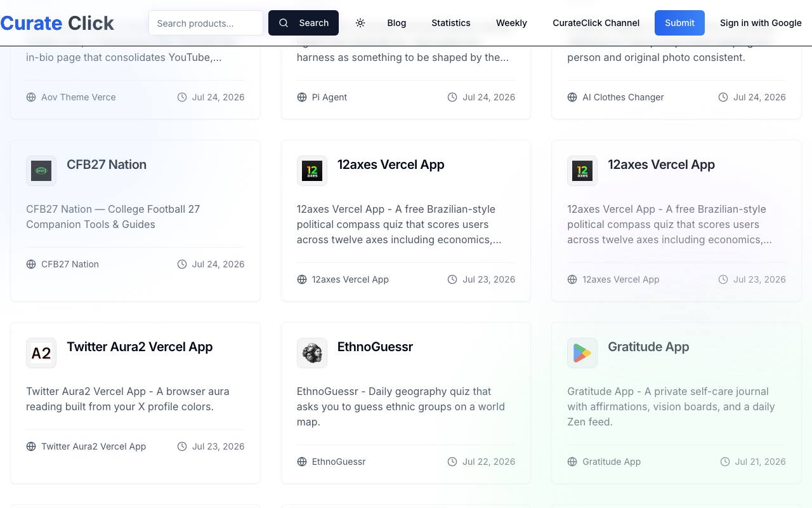The image size is (812, 508).
Task: Click the clock icon in CFB27 Nation card
Action: pos(182,264)
